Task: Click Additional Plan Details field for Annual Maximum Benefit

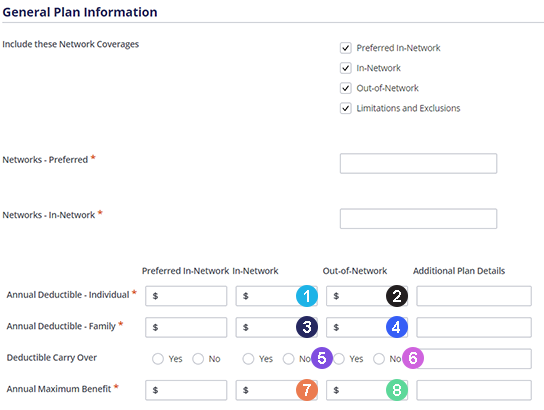Action: [x=474, y=390]
